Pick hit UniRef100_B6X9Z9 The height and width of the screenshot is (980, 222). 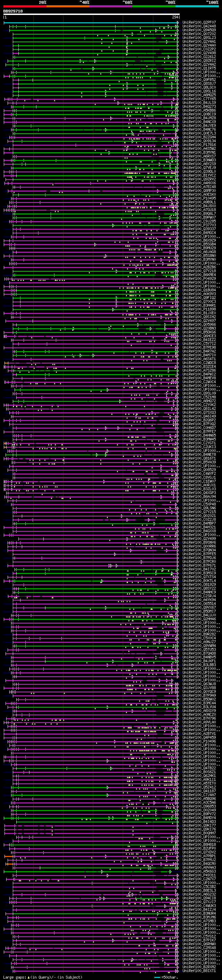199,241
